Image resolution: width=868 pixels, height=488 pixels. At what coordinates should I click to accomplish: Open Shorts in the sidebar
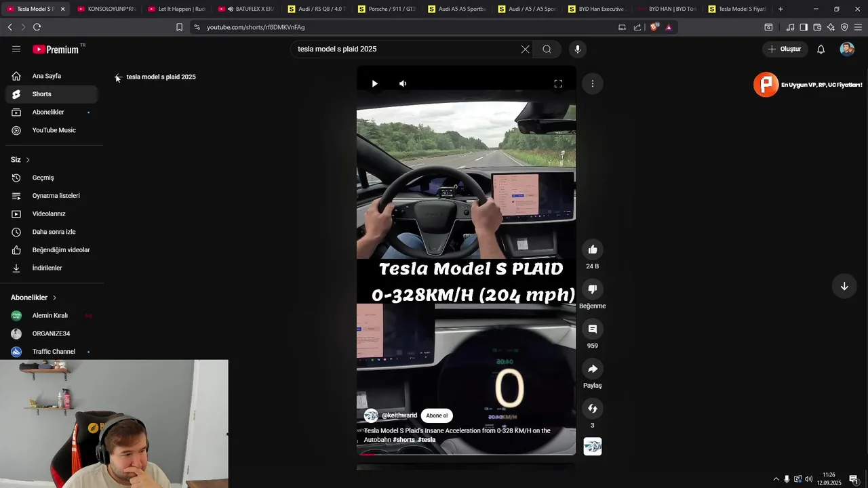coord(52,94)
